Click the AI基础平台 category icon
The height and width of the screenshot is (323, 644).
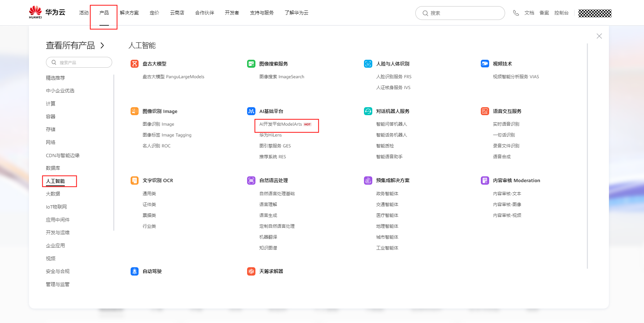pos(251,111)
